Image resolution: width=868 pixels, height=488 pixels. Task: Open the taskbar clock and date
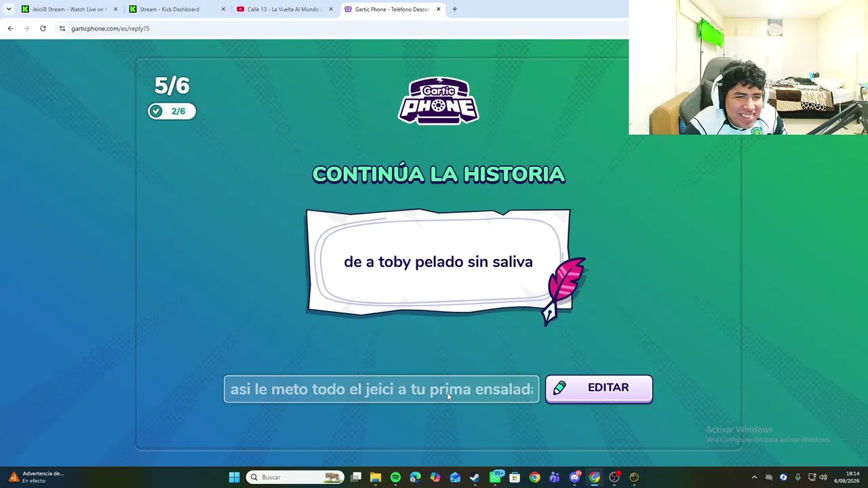847,477
